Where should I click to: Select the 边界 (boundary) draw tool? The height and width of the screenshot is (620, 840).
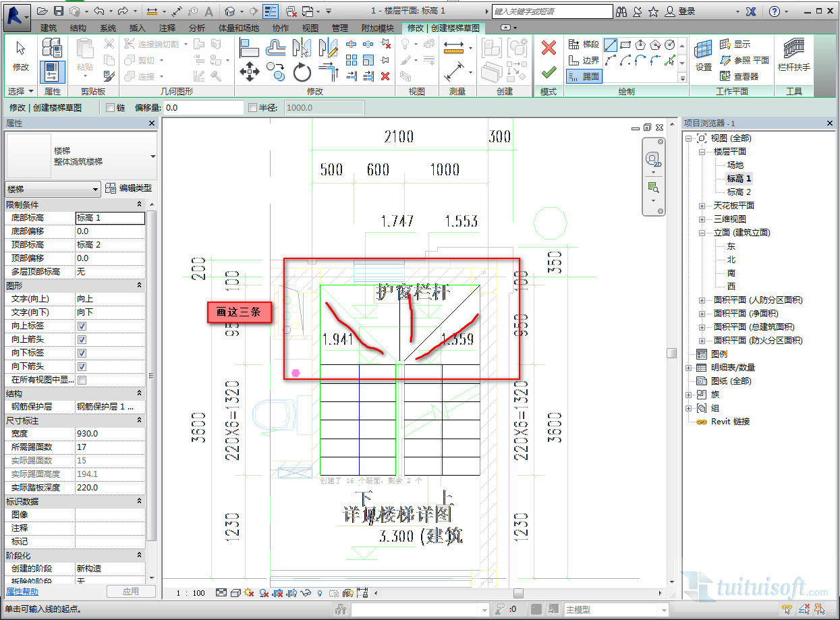(584, 61)
